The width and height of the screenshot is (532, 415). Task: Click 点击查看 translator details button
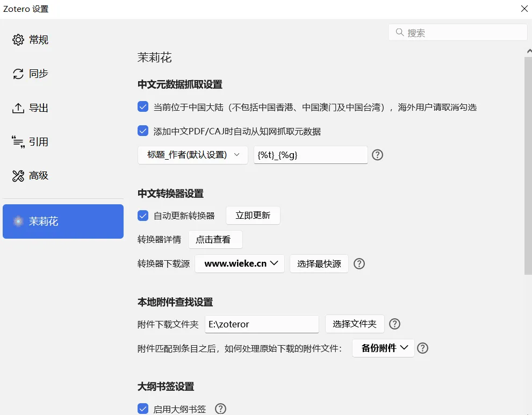pos(215,240)
